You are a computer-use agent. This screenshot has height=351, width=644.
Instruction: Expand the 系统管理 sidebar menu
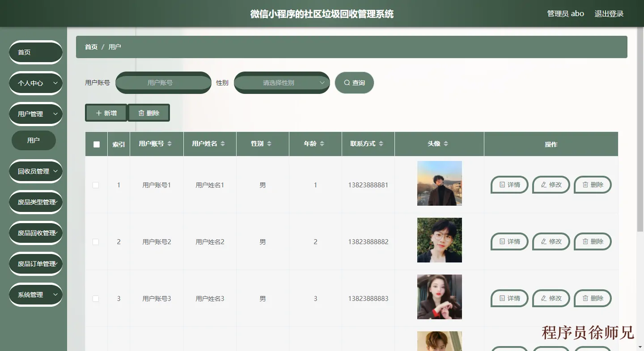(36, 295)
